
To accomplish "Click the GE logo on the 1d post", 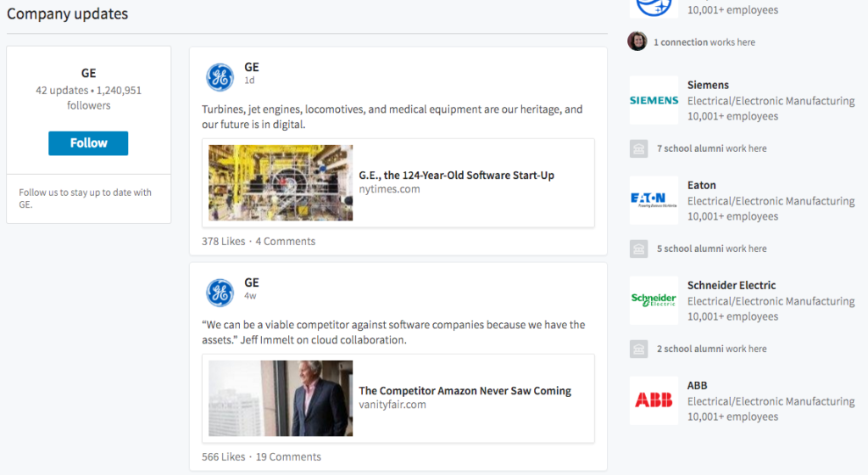I will [220, 77].
